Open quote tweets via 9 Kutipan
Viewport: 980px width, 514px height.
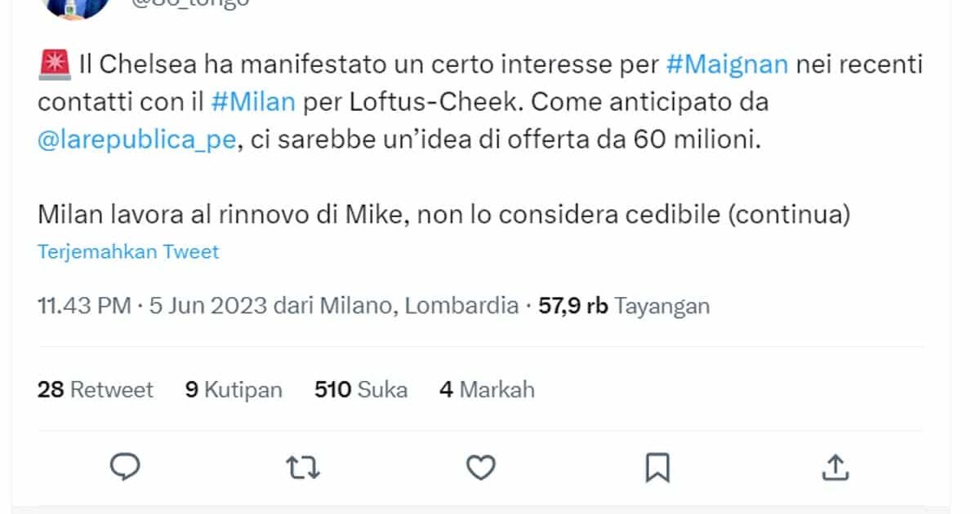[x=234, y=389]
